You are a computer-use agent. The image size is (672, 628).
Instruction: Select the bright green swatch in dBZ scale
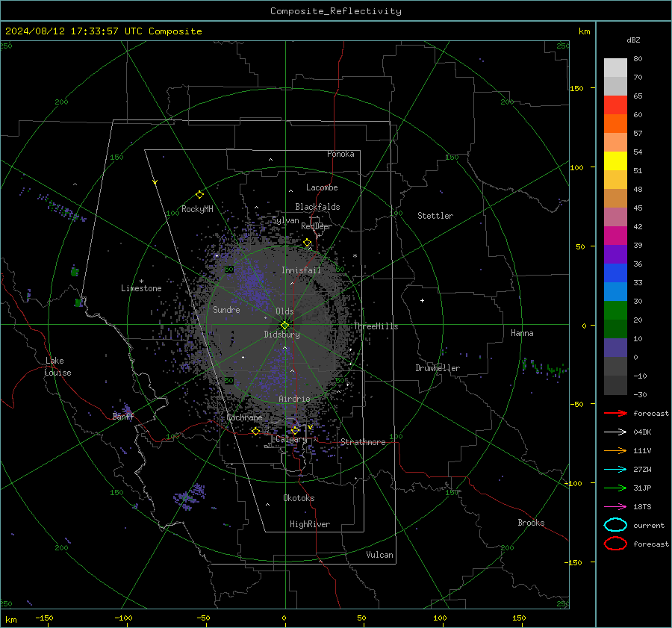click(615, 311)
